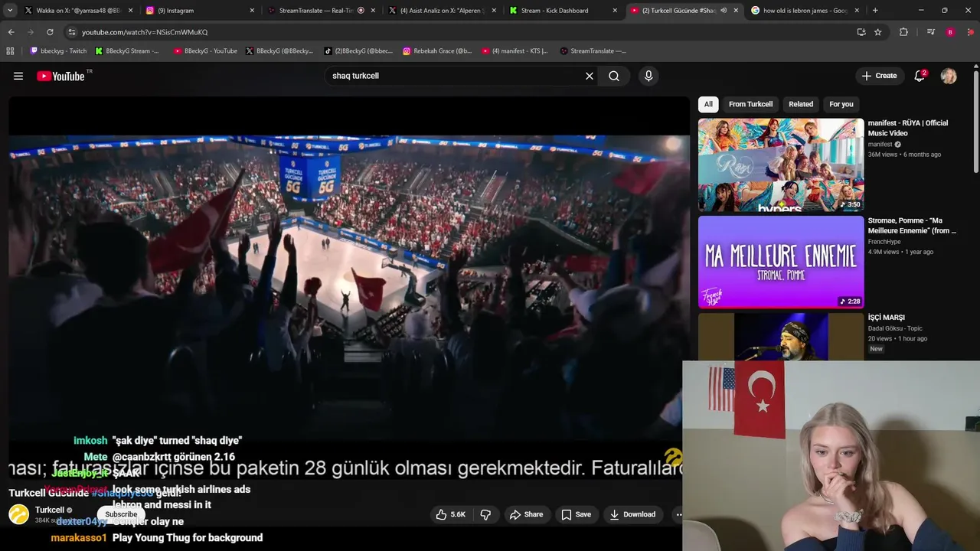980x551 pixels.
Task: Click the page vertical scrollbar thumb
Action: tap(975, 122)
